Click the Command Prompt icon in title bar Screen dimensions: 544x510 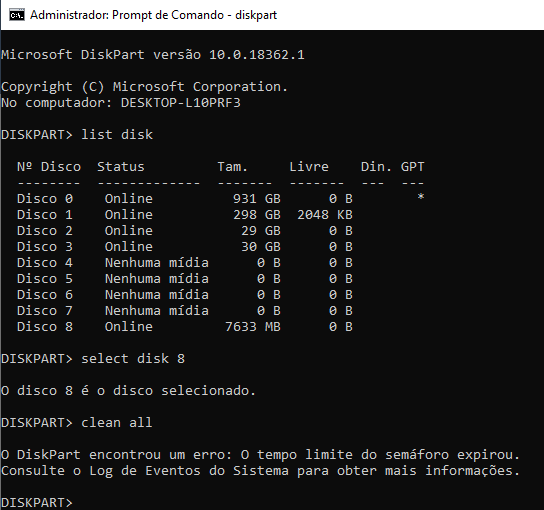point(17,15)
